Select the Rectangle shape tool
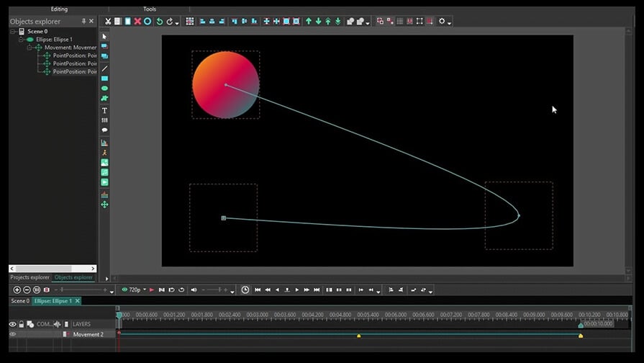This screenshot has width=644, height=363. [x=105, y=79]
